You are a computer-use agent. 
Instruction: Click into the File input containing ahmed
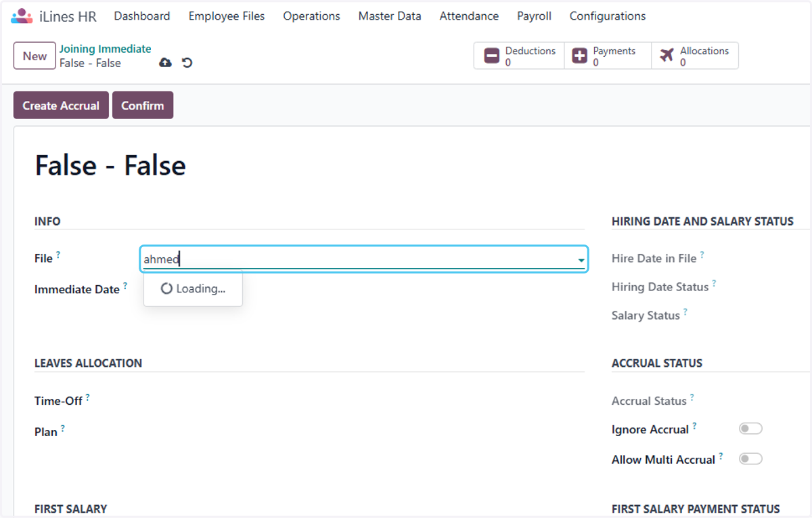click(357, 259)
